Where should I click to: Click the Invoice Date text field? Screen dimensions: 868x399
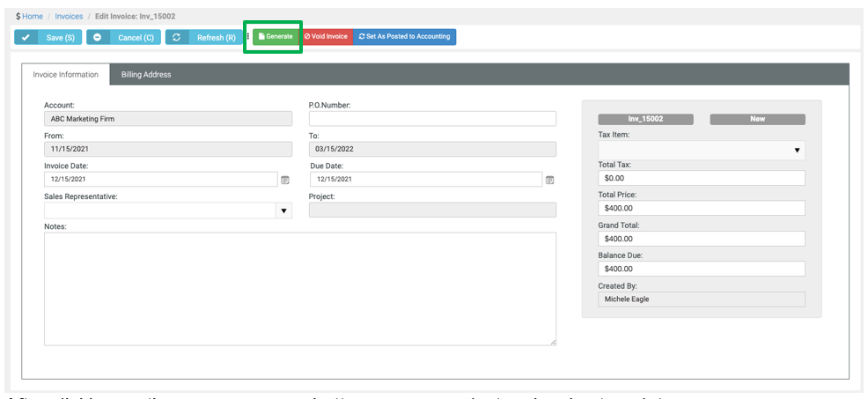(x=160, y=180)
